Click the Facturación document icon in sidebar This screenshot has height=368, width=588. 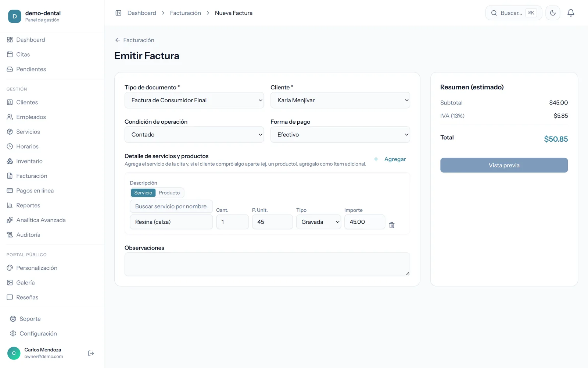click(10, 176)
